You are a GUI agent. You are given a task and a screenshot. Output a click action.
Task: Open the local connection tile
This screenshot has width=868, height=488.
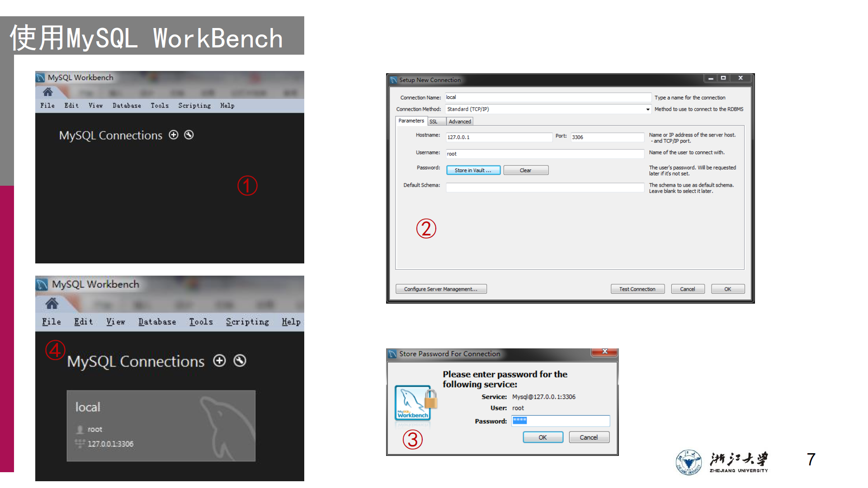point(161,426)
